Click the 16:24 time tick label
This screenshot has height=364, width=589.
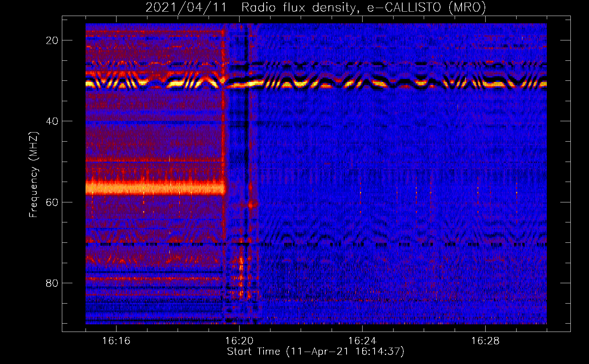tap(362, 341)
